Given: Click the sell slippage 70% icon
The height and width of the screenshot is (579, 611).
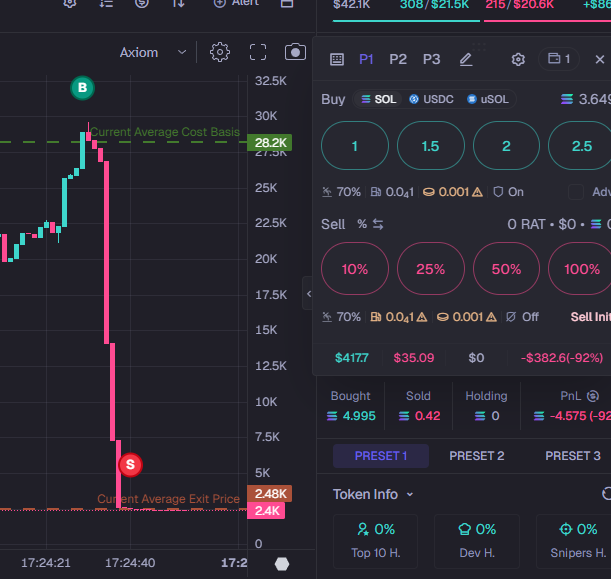Looking at the screenshot, I should pyautogui.click(x=327, y=317).
